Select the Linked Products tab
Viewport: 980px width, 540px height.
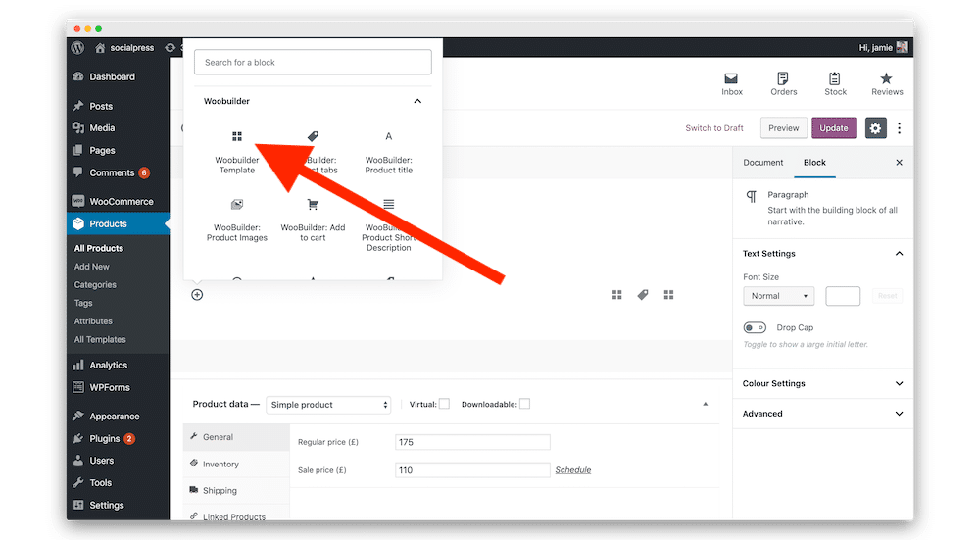click(x=236, y=516)
